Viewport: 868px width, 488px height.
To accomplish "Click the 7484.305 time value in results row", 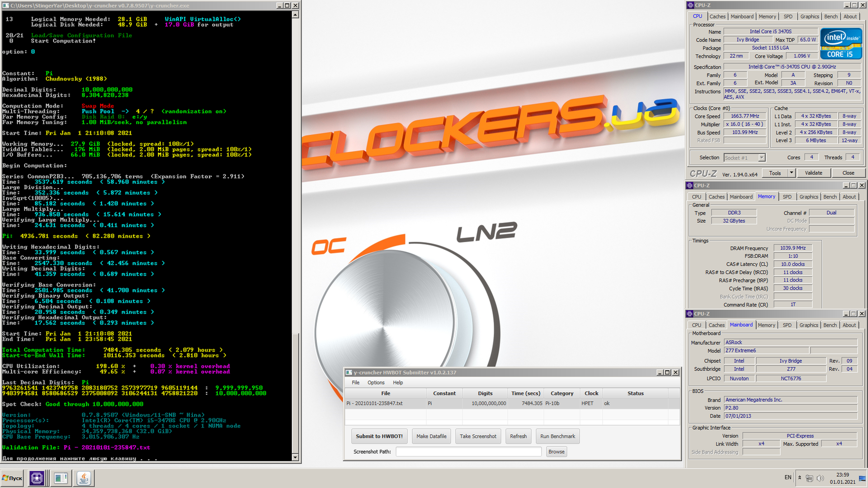I will tap(532, 404).
